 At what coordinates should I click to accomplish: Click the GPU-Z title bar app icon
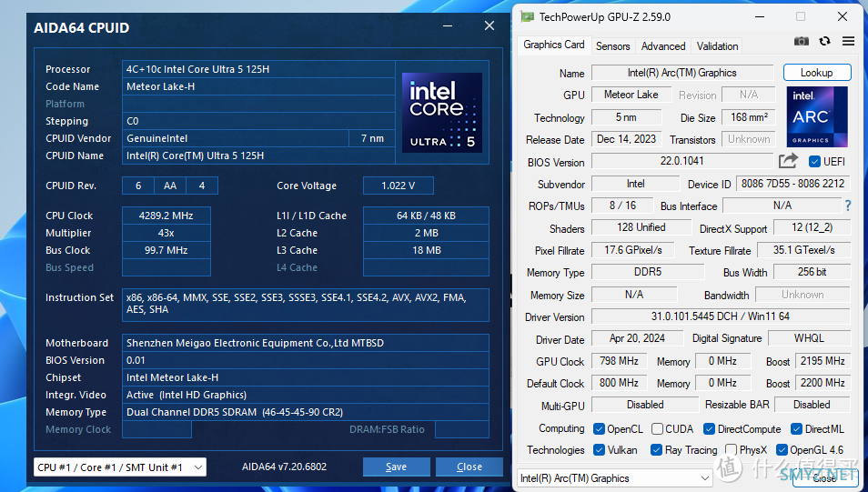[528, 17]
